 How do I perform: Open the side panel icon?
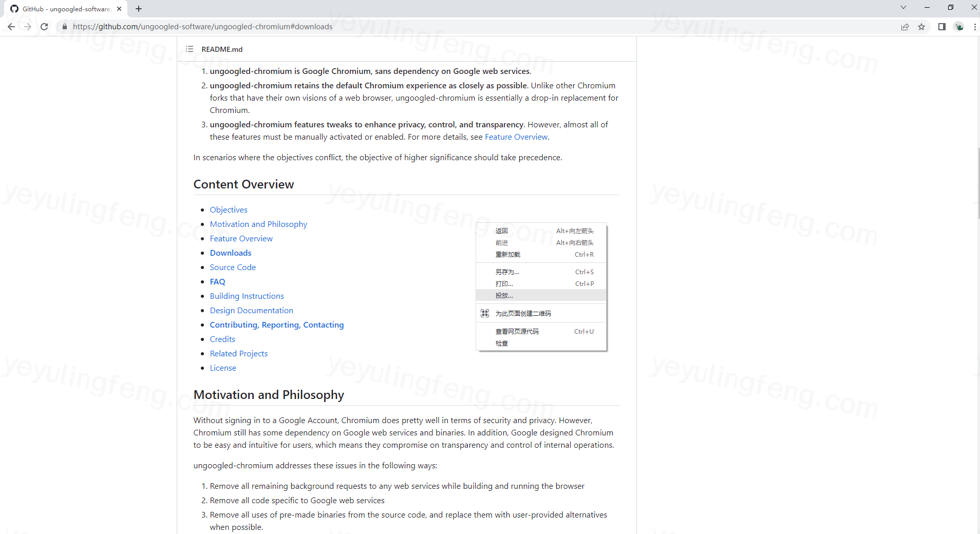(942, 27)
